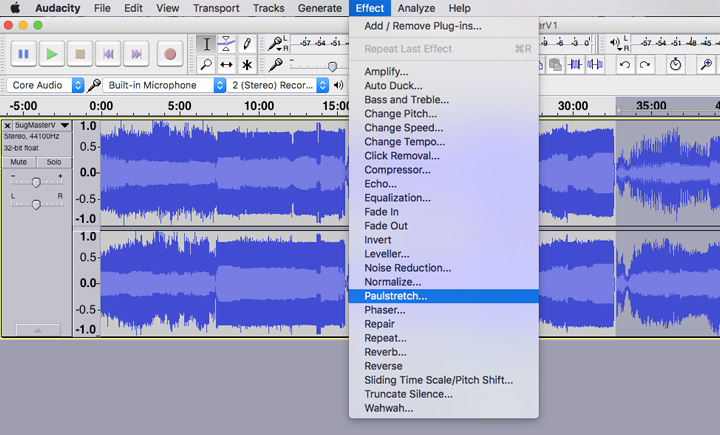Choose Truncate Silence... effect
Viewport: 720px width, 435px height.
pos(444,394)
